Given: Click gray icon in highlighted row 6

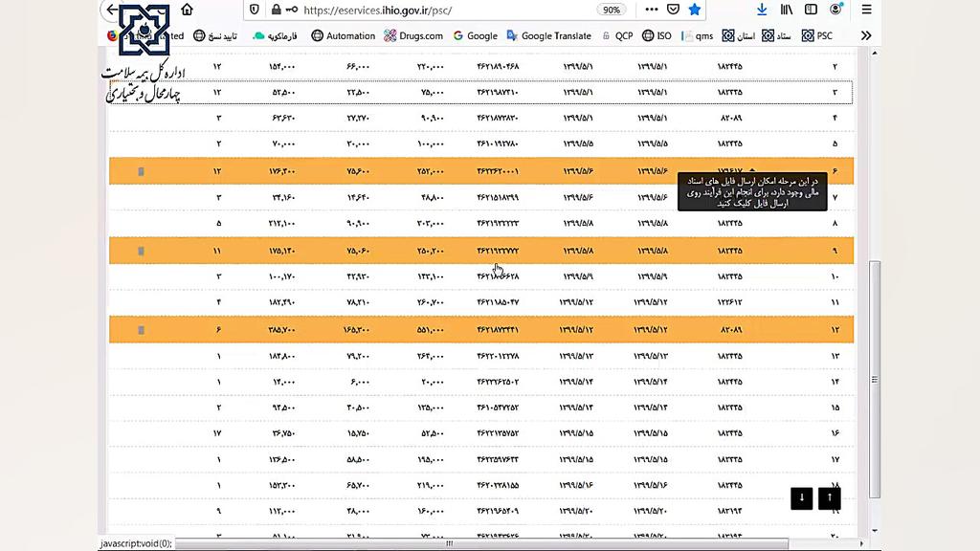Looking at the screenshot, I should point(142,171).
